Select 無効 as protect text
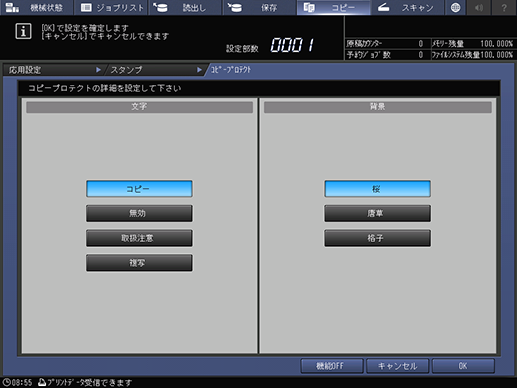 (x=139, y=213)
